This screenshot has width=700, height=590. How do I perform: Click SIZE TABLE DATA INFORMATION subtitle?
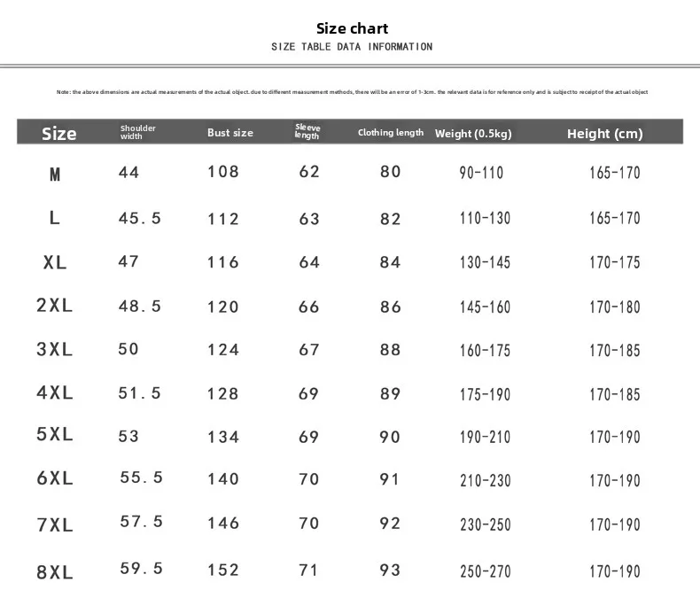pos(352,47)
